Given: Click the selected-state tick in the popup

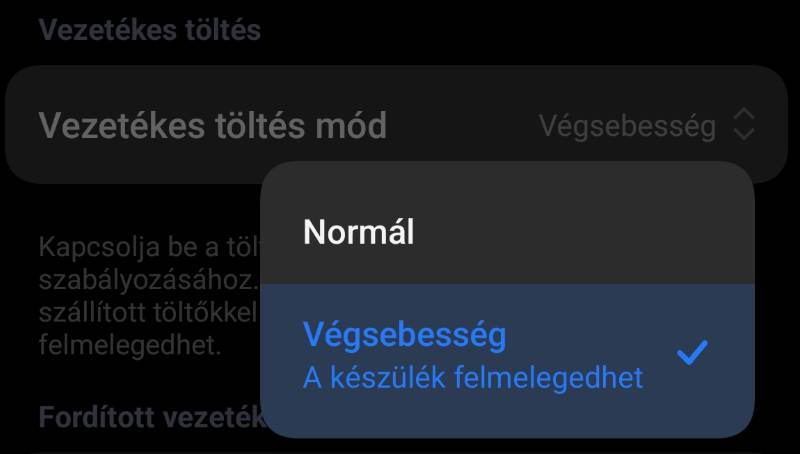Looking at the screenshot, I should coord(692,352).
